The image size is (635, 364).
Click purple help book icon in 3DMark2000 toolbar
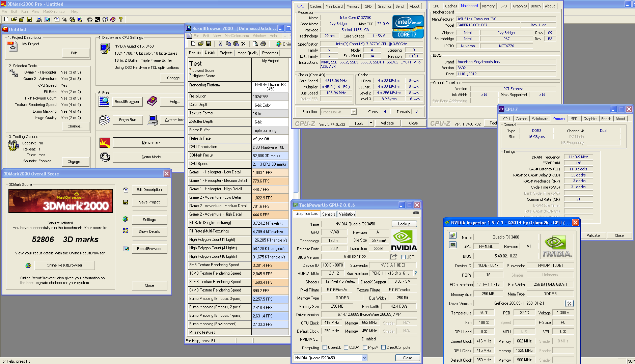tap(113, 19)
